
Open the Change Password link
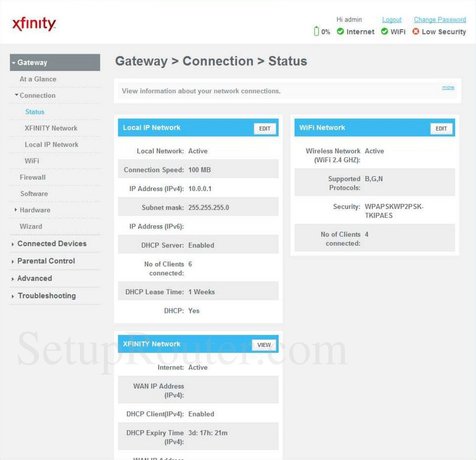(440, 19)
